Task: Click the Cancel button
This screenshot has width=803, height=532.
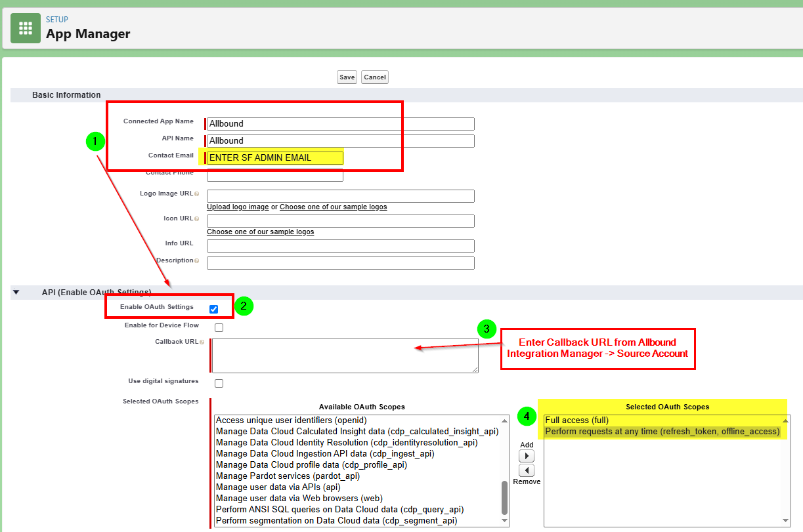Action: tap(375, 77)
